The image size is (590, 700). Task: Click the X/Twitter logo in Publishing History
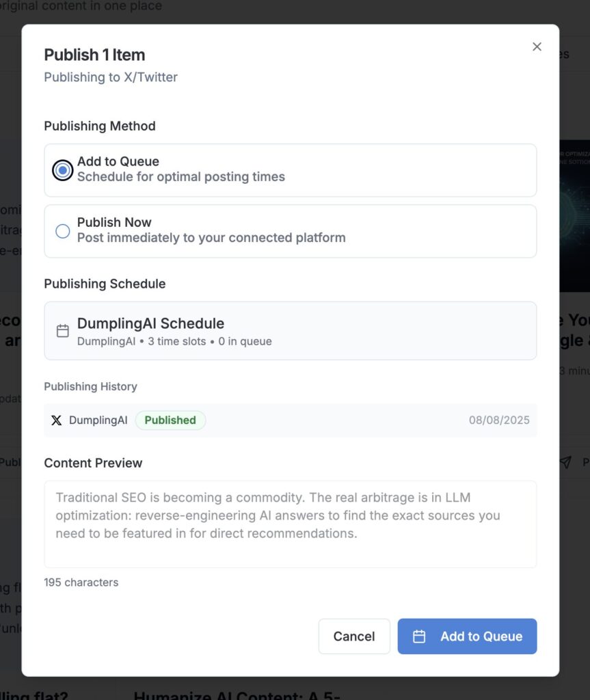point(56,420)
